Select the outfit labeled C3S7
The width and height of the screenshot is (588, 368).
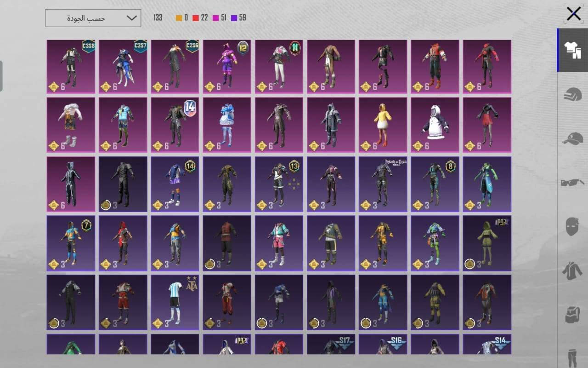tap(123, 66)
